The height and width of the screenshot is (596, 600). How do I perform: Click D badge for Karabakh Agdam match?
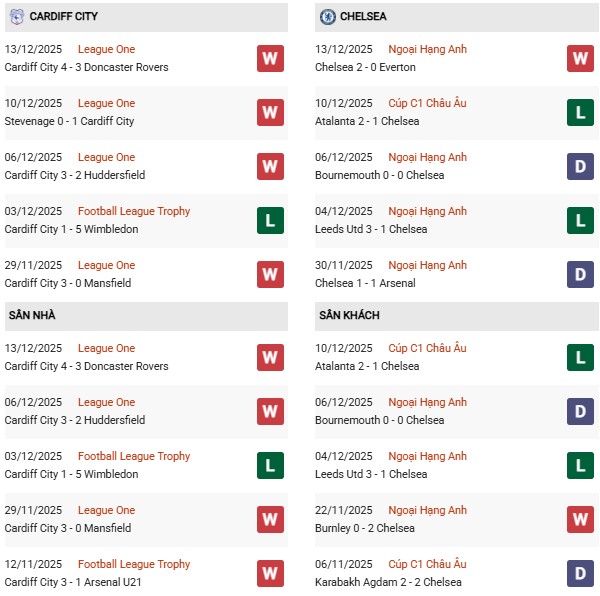click(580, 574)
